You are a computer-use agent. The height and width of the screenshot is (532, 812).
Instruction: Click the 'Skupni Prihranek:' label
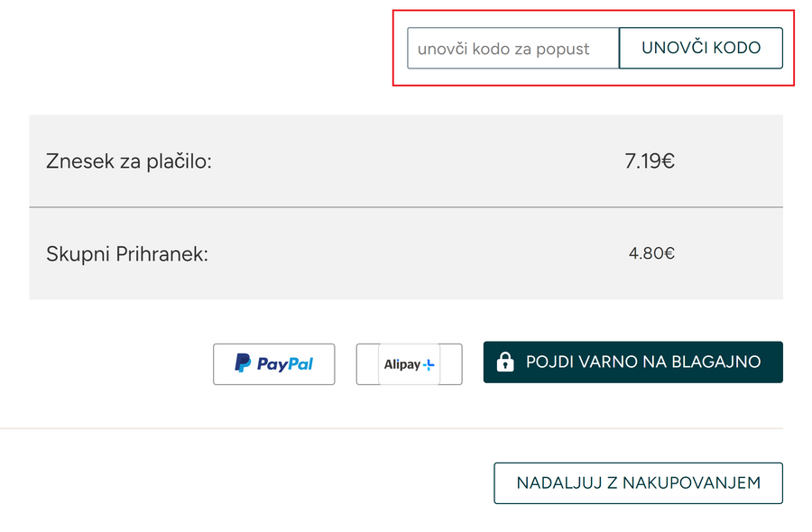(127, 254)
